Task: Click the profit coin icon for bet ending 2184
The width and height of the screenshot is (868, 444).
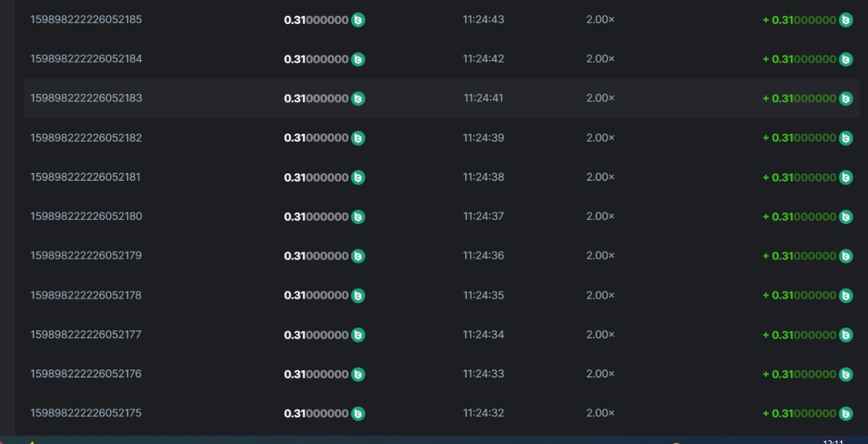Action: (846, 59)
